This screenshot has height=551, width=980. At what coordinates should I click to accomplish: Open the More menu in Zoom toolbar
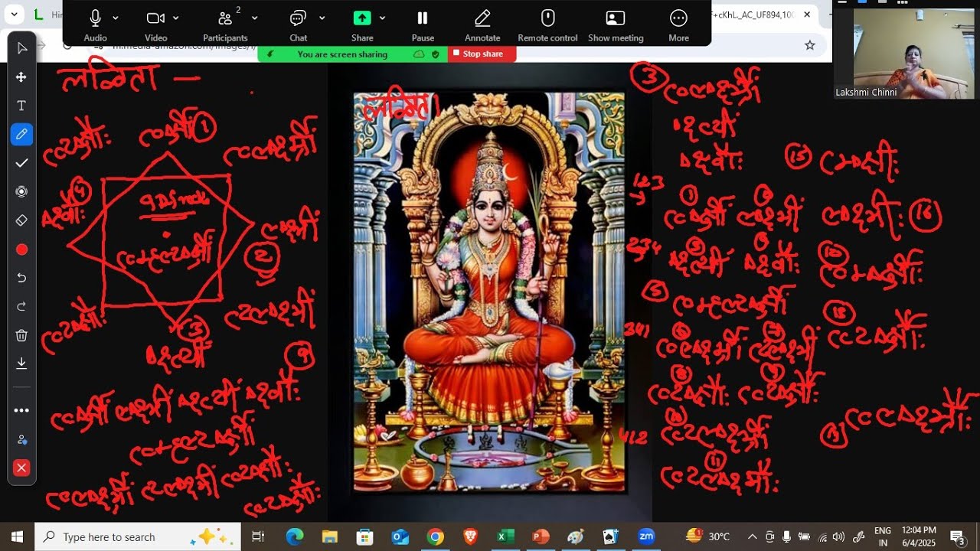[678, 24]
